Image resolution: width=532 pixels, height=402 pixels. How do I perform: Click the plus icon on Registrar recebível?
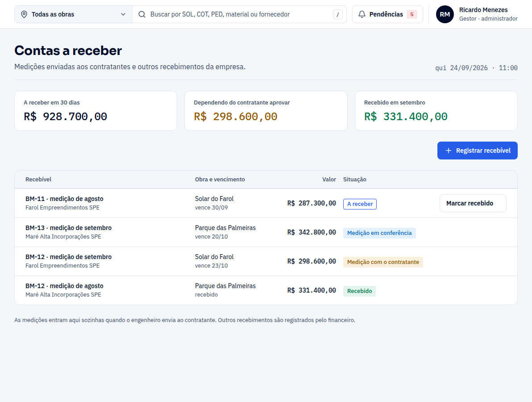[x=448, y=151]
